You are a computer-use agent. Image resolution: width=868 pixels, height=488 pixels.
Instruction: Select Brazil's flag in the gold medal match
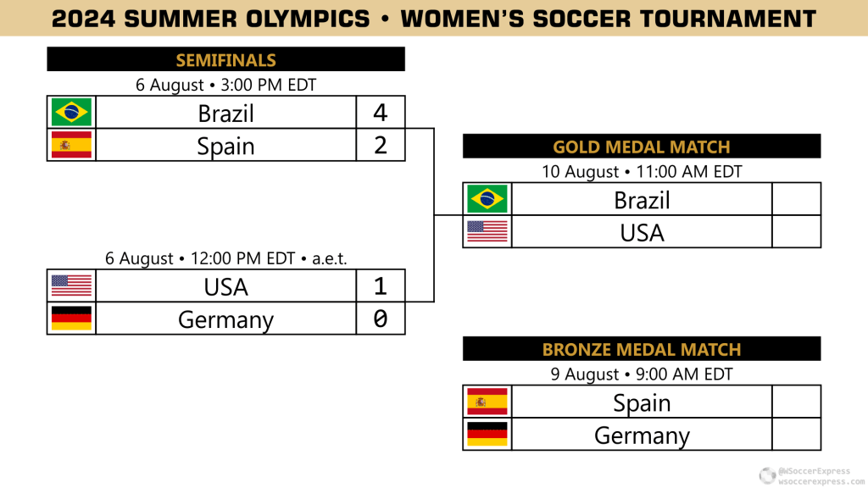(487, 199)
